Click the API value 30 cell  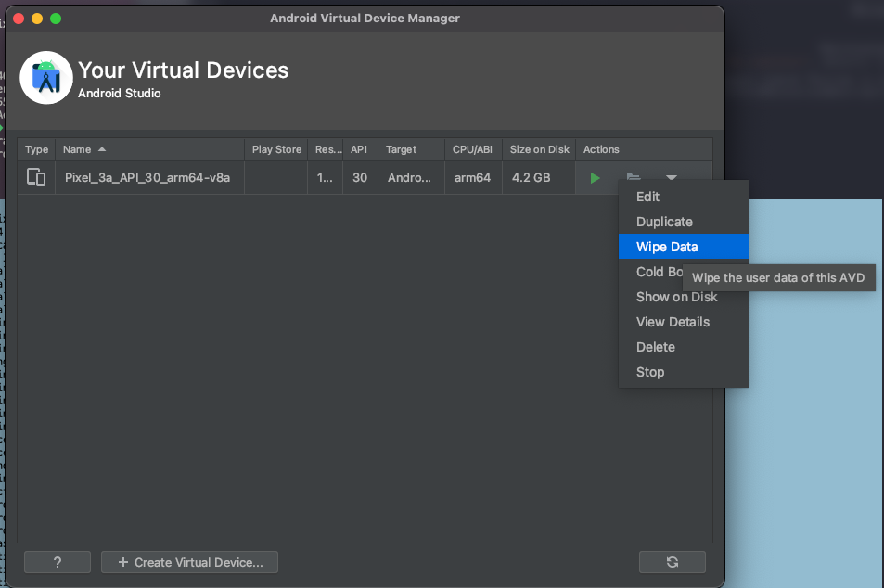tap(360, 177)
